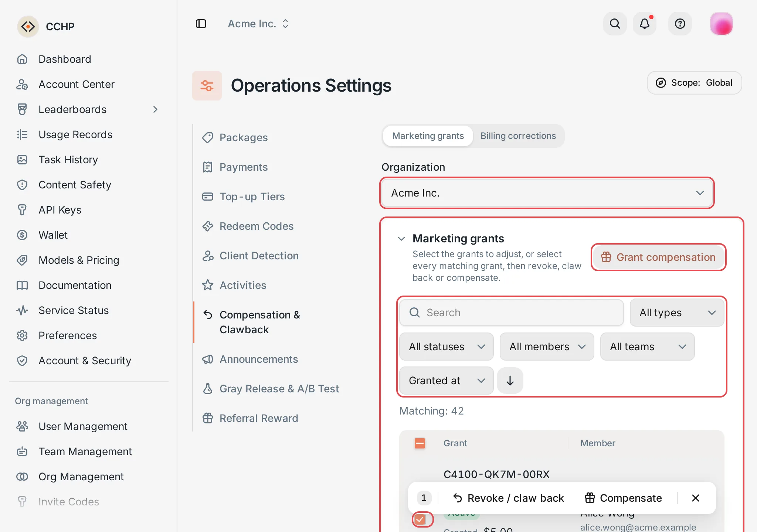Open the Acme Inc. organization dropdown
Screen dimensions: 757x532
pyautogui.click(x=547, y=193)
